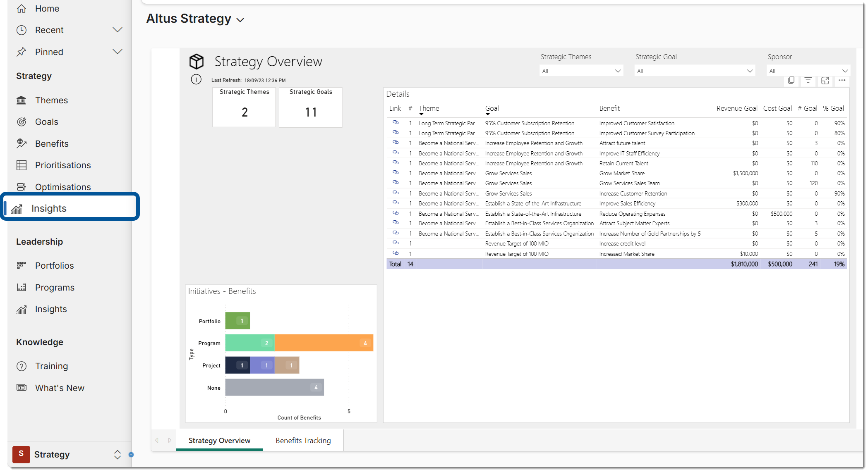Open the Altus Strategy title dropdown
The width and height of the screenshot is (868, 472).
click(240, 20)
